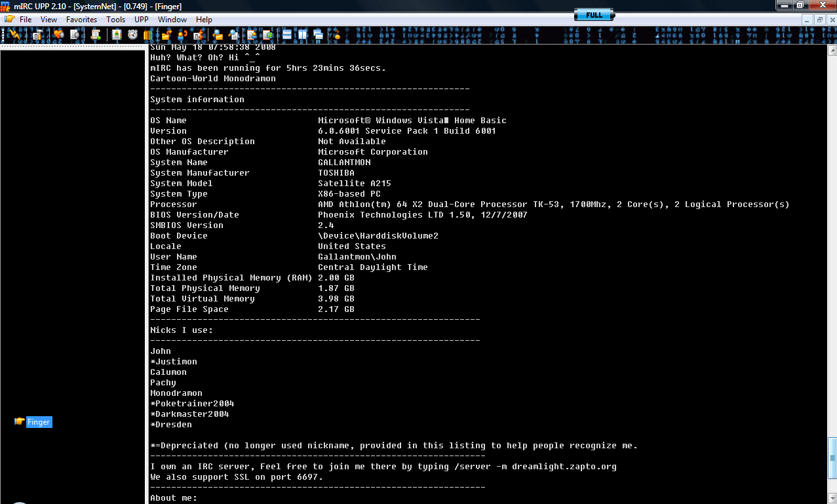This screenshot has height=504, width=837.
Task: Click 'Satellite A215' system model value
Action: (x=355, y=184)
